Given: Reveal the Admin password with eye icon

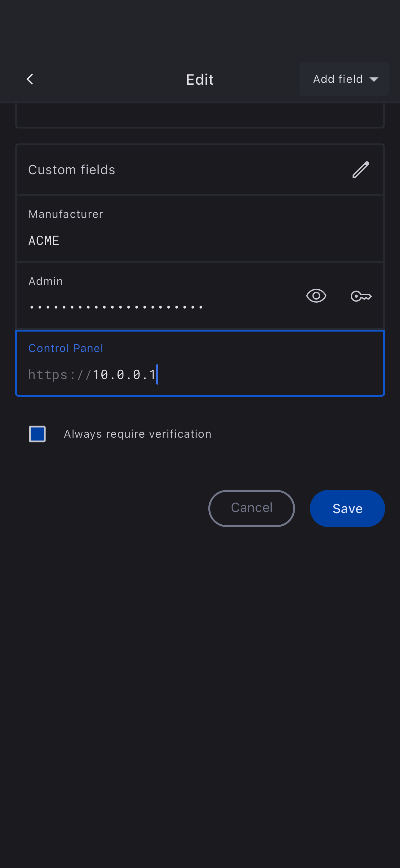Looking at the screenshot, I should [316, 296].
